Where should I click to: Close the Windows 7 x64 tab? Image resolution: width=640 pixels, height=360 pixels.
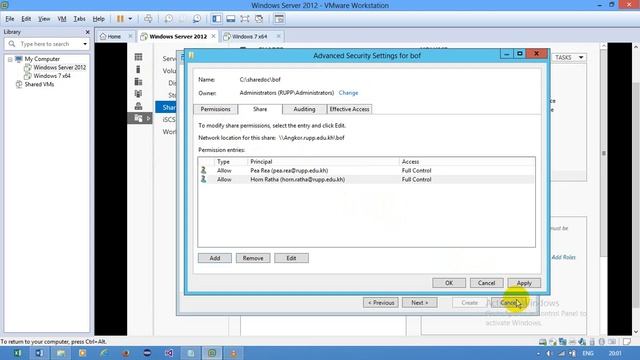[278, 36]
